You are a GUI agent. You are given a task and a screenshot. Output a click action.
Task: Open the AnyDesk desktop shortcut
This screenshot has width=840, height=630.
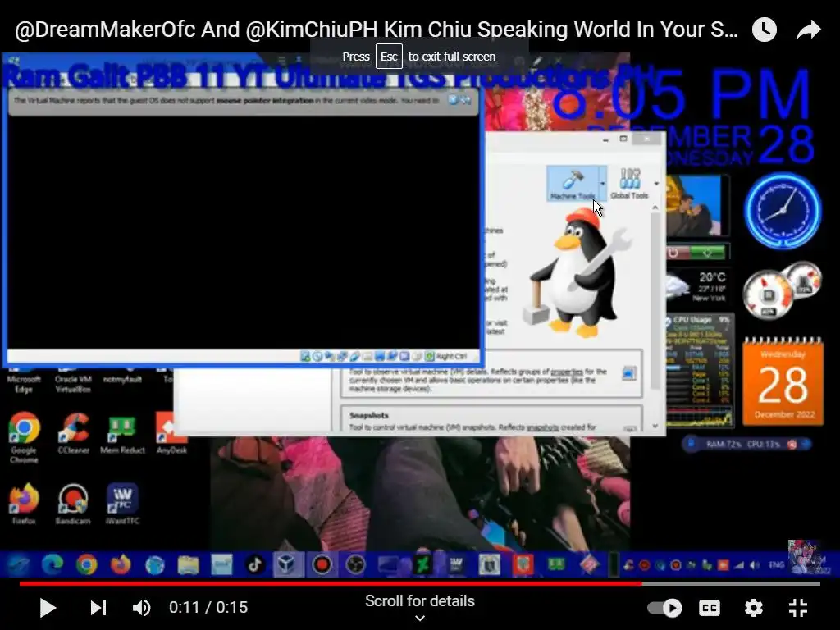coord(171,434)
